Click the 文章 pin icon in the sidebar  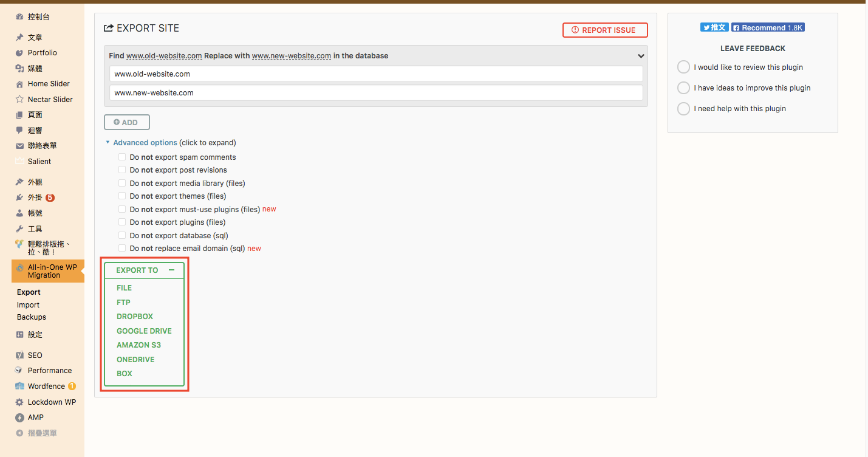[x=19, y=38]
